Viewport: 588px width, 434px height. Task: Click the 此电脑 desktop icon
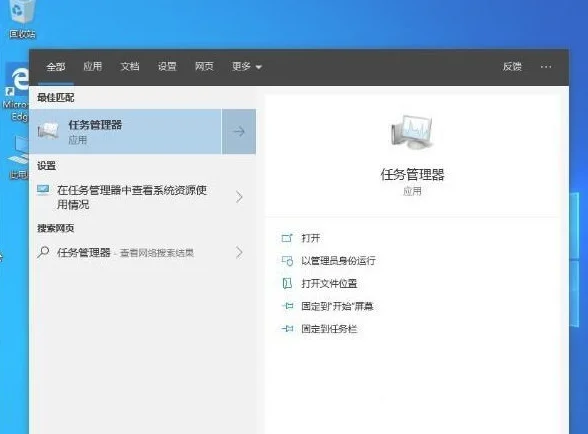pyautogui.click(x=18, y=158)
